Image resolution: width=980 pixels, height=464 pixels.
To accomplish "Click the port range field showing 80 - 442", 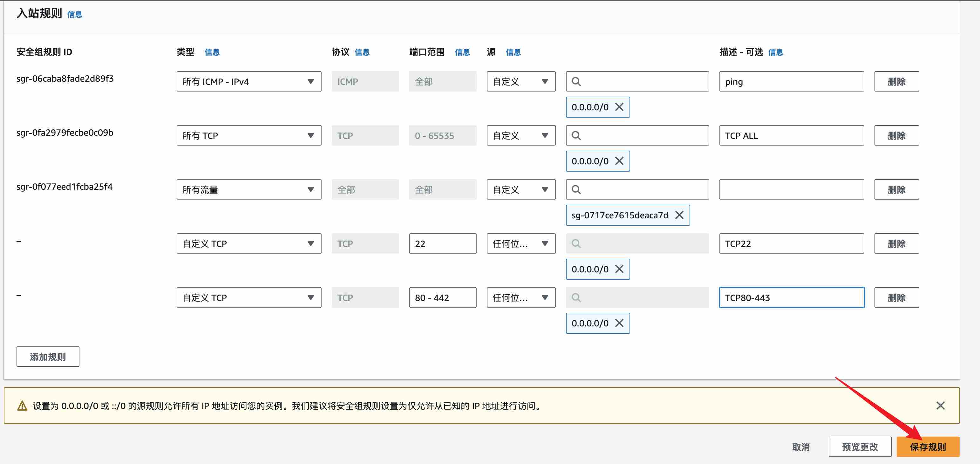I will coord(442,297).
